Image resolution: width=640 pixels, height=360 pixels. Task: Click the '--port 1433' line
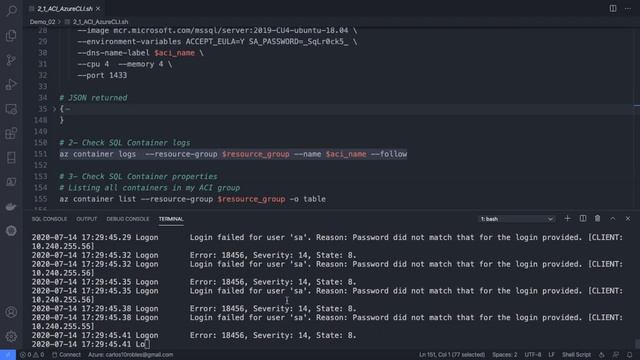(x=102, y=76)
